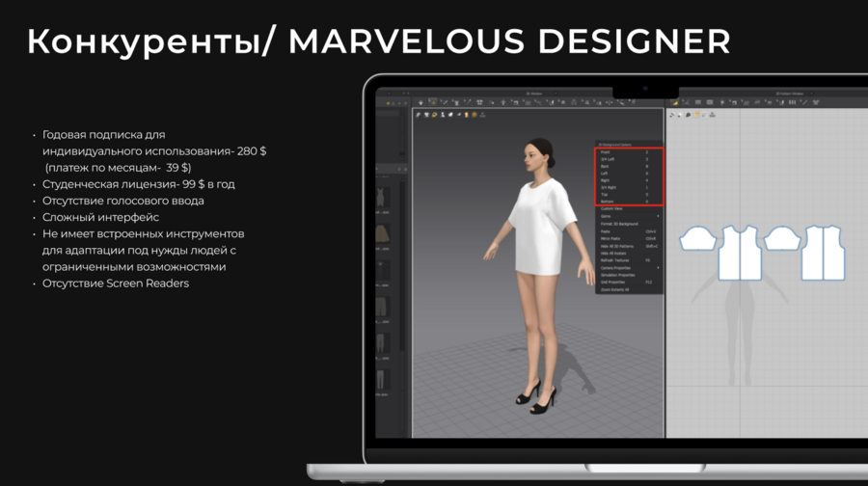Click the pedestal icon ending 3D view icon row
This screenshot has height=486, width=868.
pos(482,115)
